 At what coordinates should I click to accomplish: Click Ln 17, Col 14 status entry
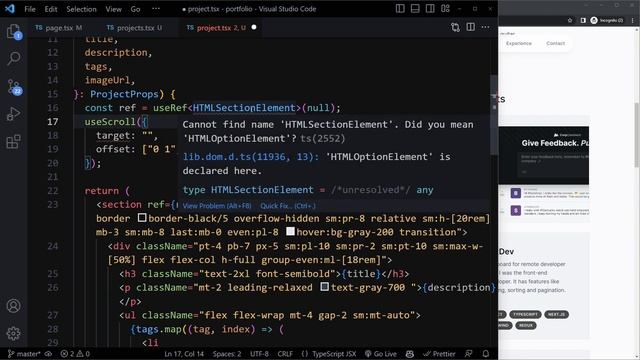[x=184, y=354]
